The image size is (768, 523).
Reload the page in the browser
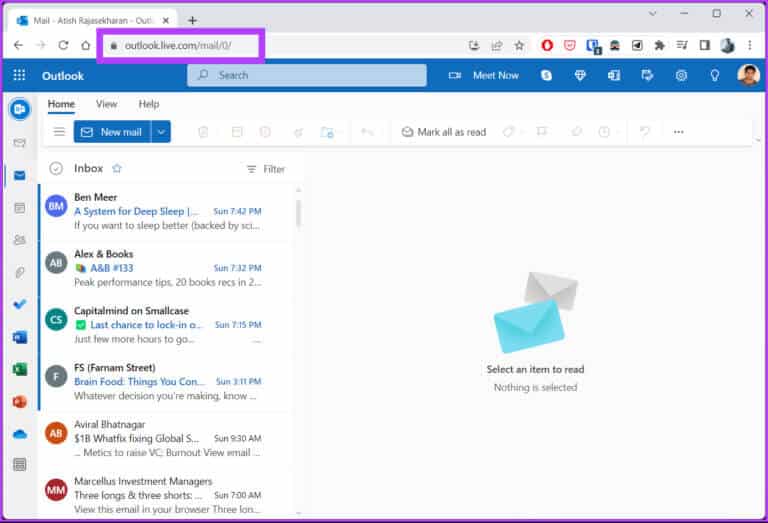[x=63, y=46]
